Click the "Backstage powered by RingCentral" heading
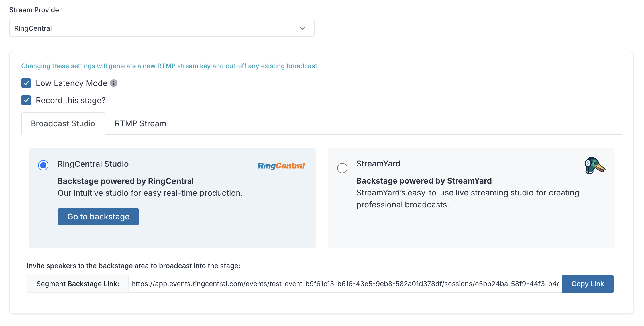 tap(126, 181)
